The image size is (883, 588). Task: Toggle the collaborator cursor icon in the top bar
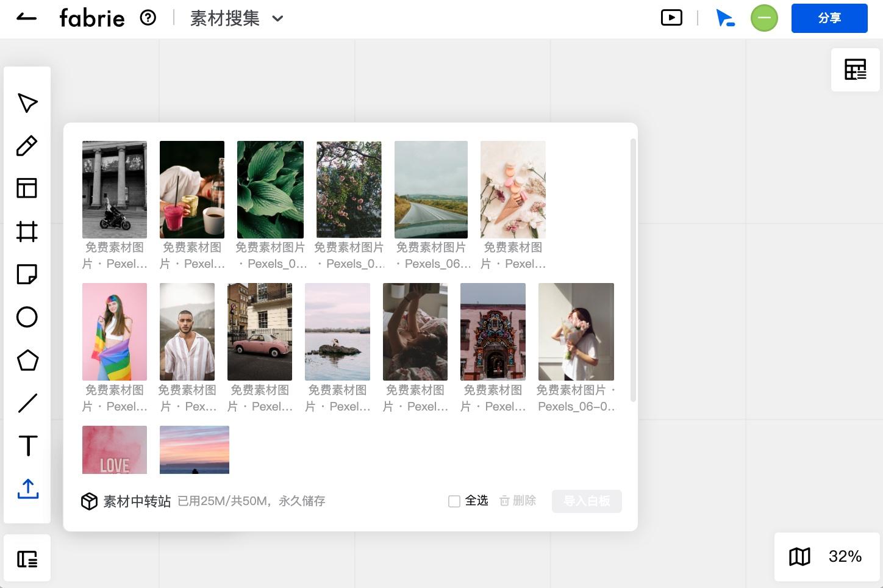click(725, 18)
